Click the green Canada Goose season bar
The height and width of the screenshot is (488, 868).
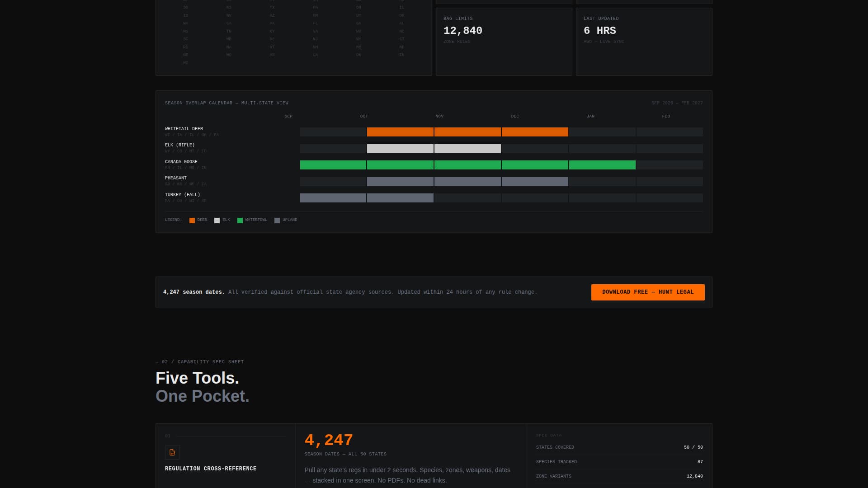[x=467, y=165]
